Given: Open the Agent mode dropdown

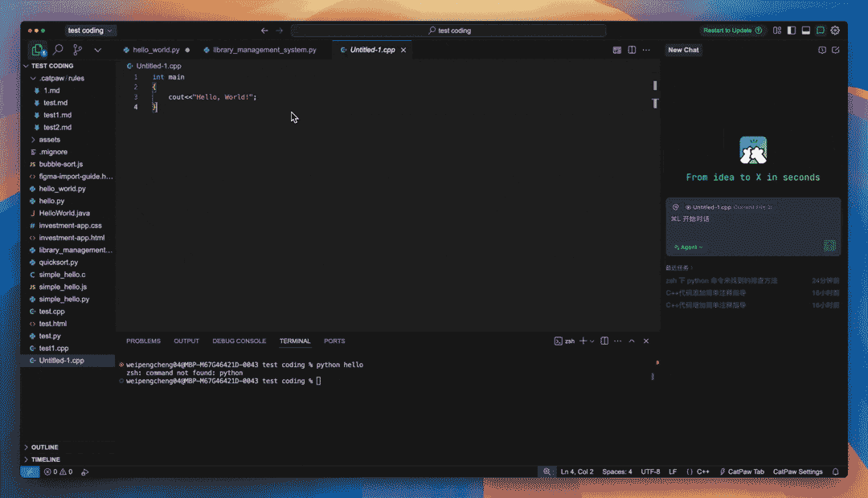Looking at the screenshot, I should coord(688,247).
